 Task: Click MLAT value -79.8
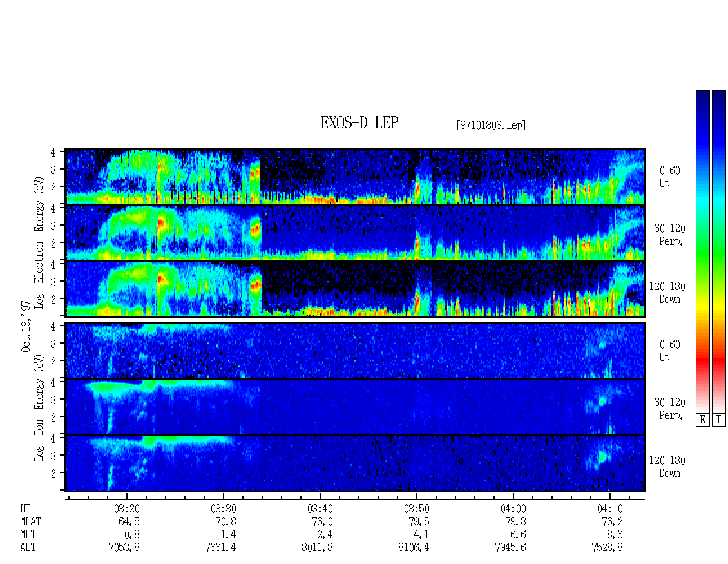pos(513,521)
